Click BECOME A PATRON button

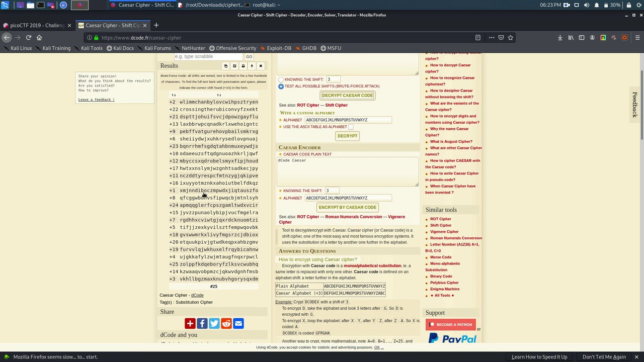tap(450, 324)
